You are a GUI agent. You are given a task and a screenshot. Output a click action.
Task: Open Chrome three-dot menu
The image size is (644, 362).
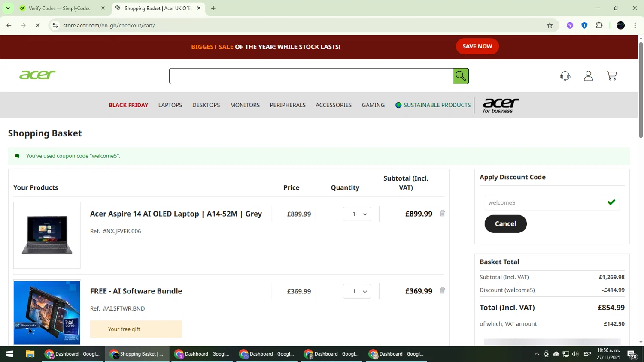(635, 25)
